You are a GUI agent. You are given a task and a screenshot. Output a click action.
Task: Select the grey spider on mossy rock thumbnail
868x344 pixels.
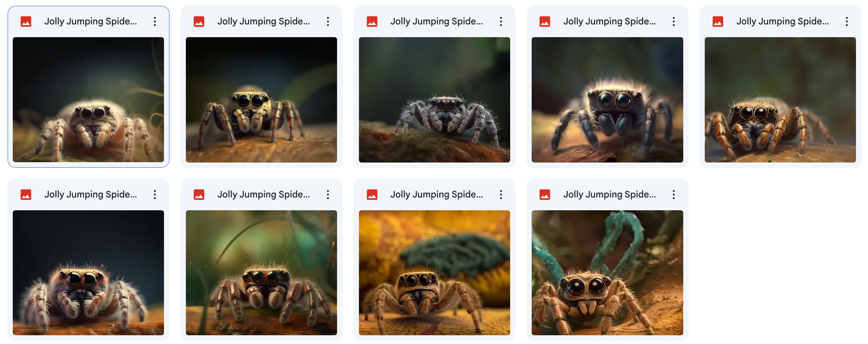(434, 99)
